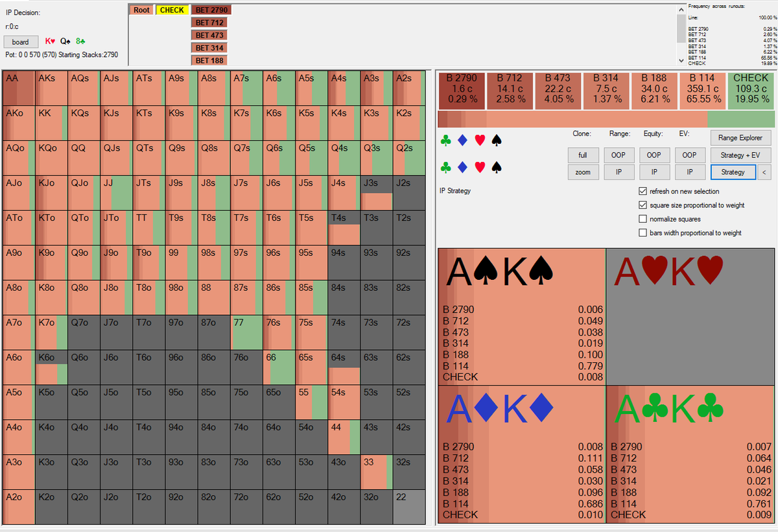Open the BET 712 tree node
This screenshot has height=532, width=778.
[209, 23]
